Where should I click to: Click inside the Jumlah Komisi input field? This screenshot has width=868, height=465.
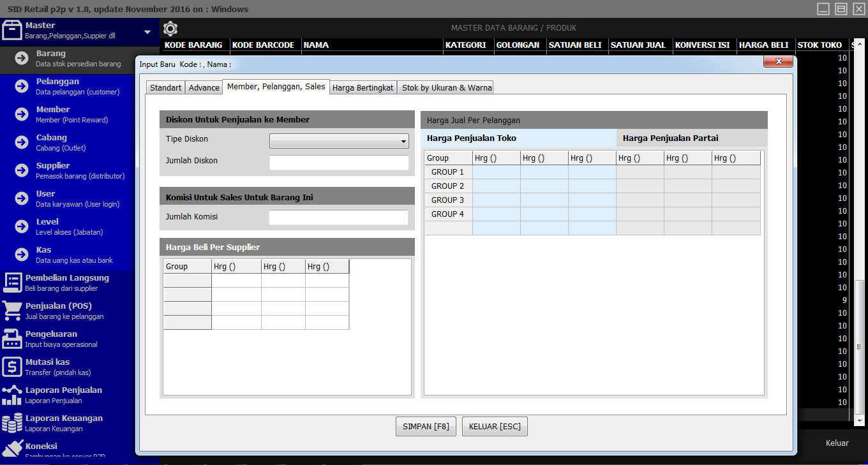[x=339, y=217]
